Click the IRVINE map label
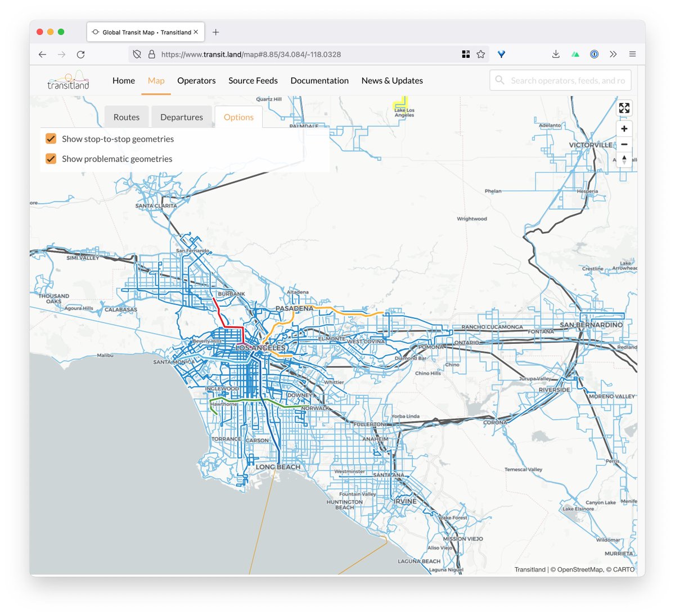675x616 pixels. pyautogui.click(x=406, y=501)
